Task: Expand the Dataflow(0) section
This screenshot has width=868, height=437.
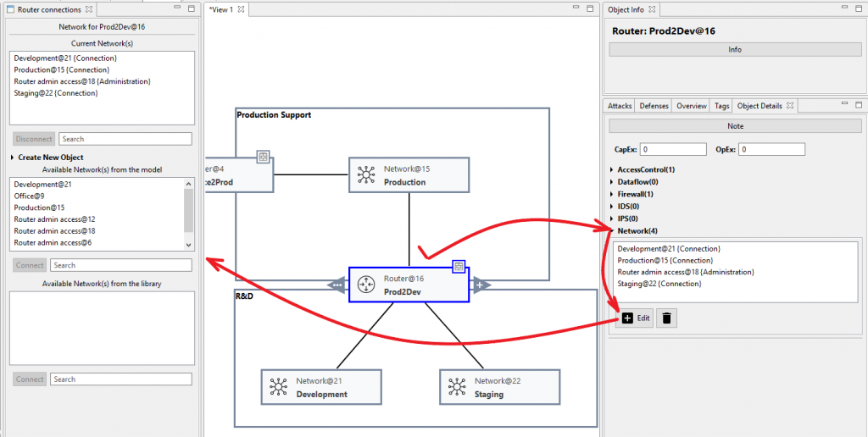Action: (611, 181)
